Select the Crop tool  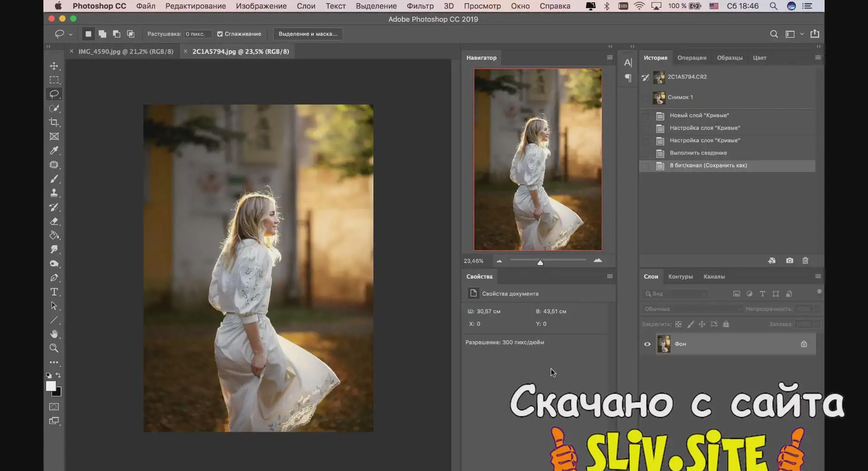pyautogui.click(x=54, y=123)
